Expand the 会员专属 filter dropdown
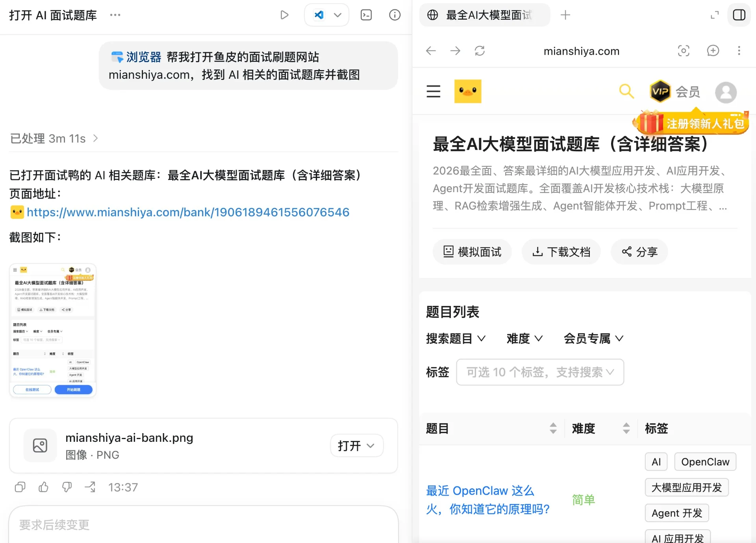This screenshot has width=756, height=543. 594,338
